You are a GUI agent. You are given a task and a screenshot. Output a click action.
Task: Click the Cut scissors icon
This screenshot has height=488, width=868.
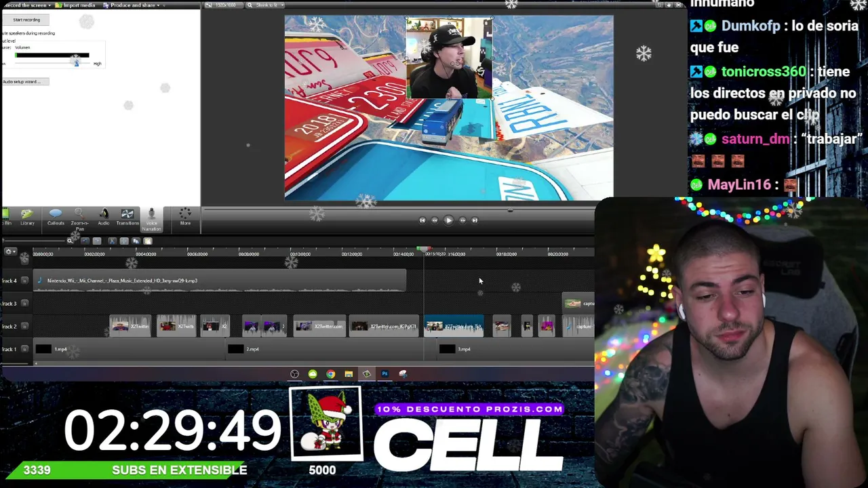click(112, 241)
